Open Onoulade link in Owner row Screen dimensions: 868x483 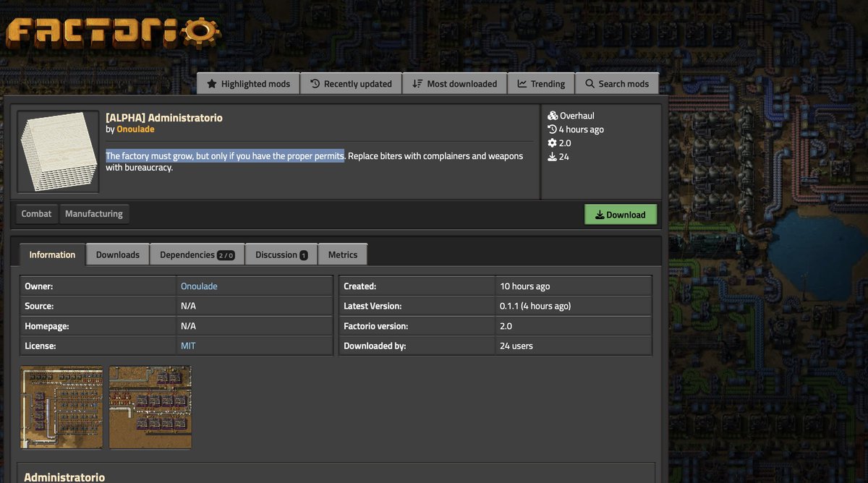tap(199, 286)
